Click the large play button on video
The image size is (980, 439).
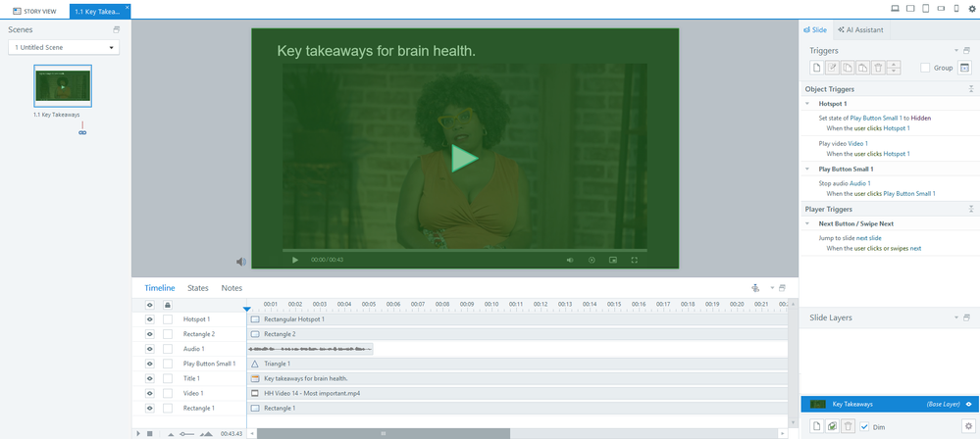pyautogui.click(x=464, y=158)
